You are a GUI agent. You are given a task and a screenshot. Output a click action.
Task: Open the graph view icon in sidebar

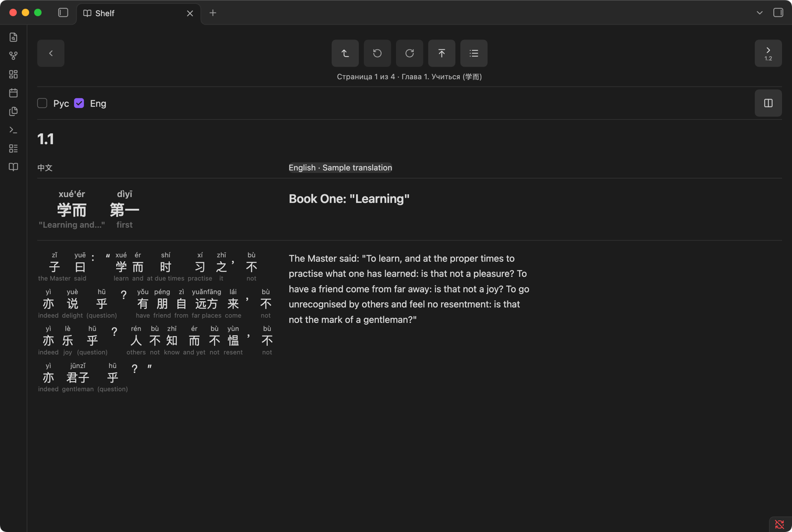[13, 55]
